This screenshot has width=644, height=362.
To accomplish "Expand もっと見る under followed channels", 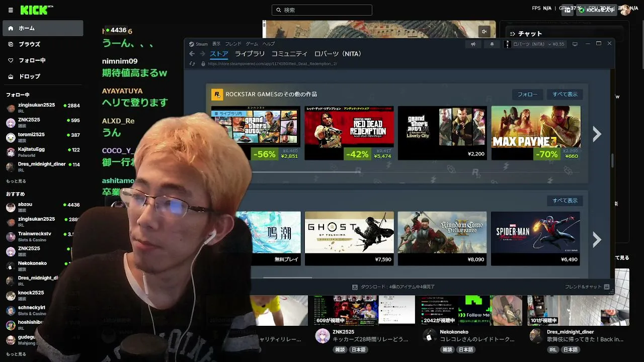I will [16, 181].
